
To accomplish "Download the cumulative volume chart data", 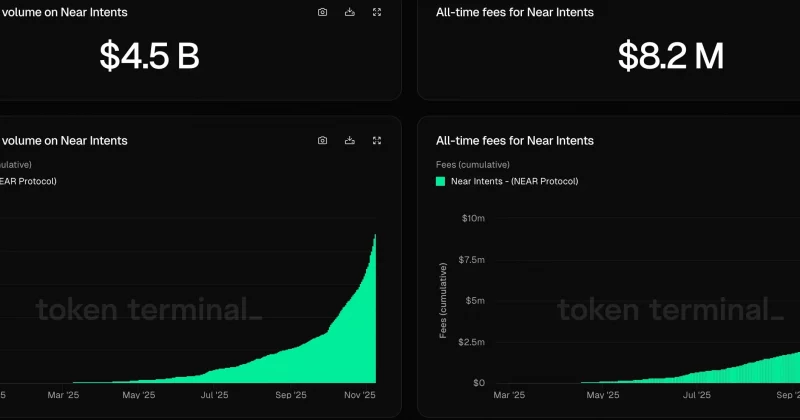I will (349, 140).
